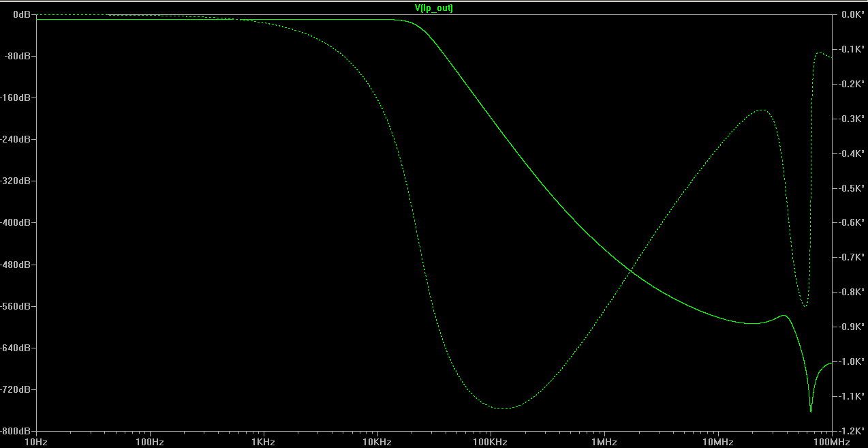The image size is (868, 448).
Task: Select the -0.8K° phase axis label
Action: pos(852,292)
